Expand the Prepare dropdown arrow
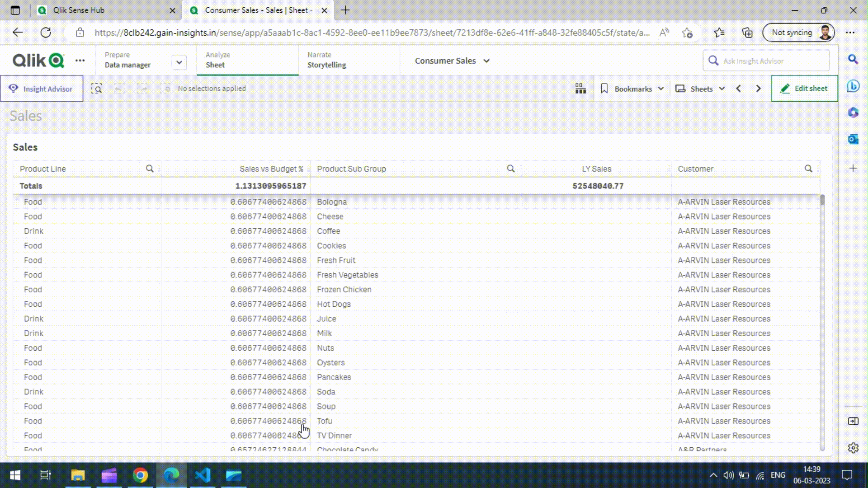Screen dimensions: 868x488 pyautogui.click(x=179, y=62)
